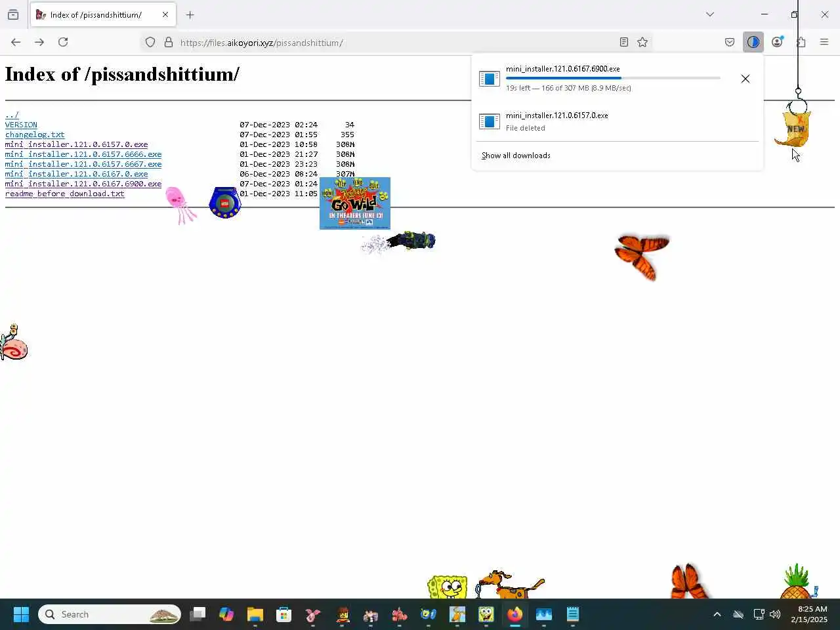Screen dimensions: 840x630
Task: Show hidden system tray icons chevron
Action: point(717,614)
